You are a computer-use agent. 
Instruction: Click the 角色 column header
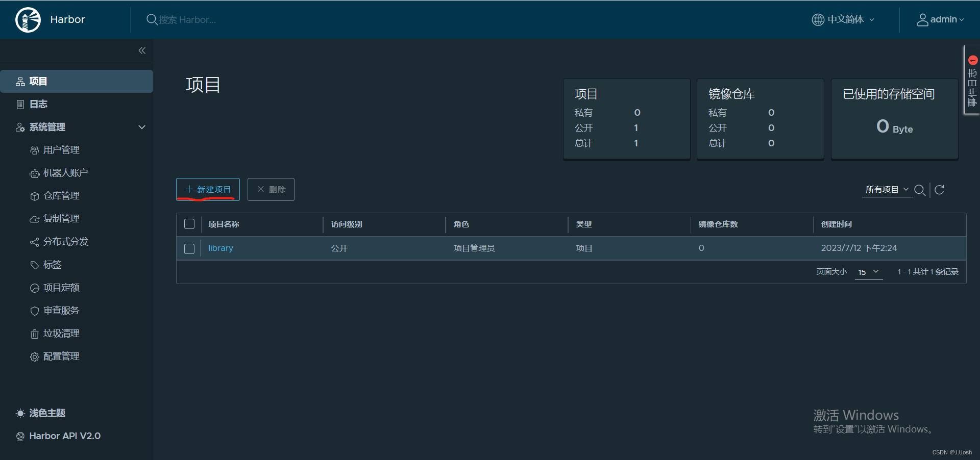pos(461,224)
